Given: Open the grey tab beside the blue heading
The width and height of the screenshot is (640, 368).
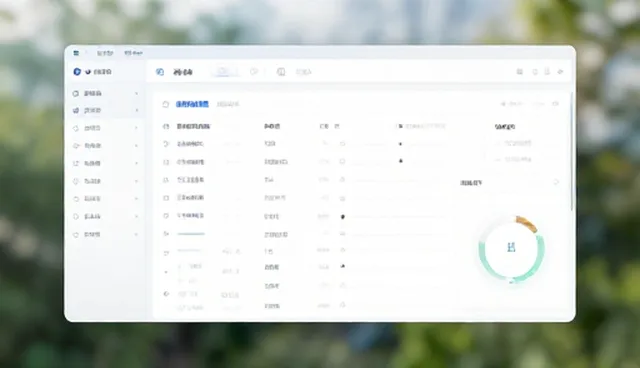Looking at the screenshot, I should tap(228, 104).
